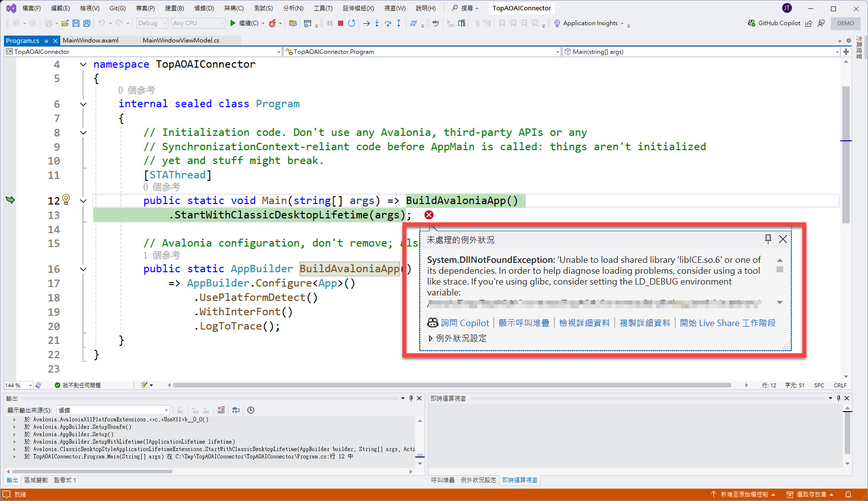
Task: Click the lightbulb quick action on line 12
Action: pyautogui.click(x=66, y=199)
